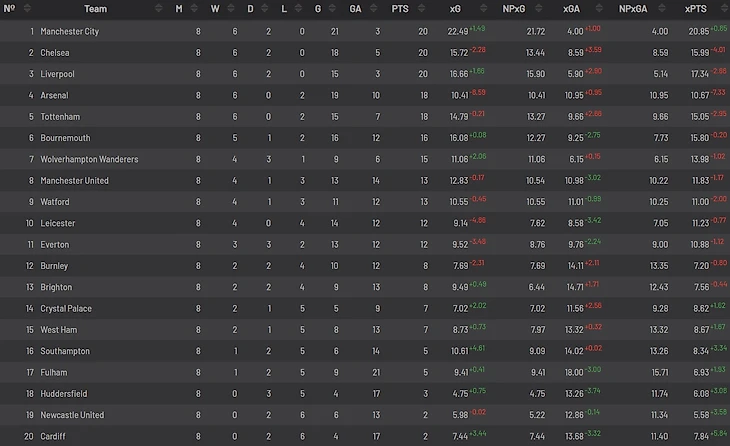
Task: Sort by wins (W) column header
Action: point(214,9)
